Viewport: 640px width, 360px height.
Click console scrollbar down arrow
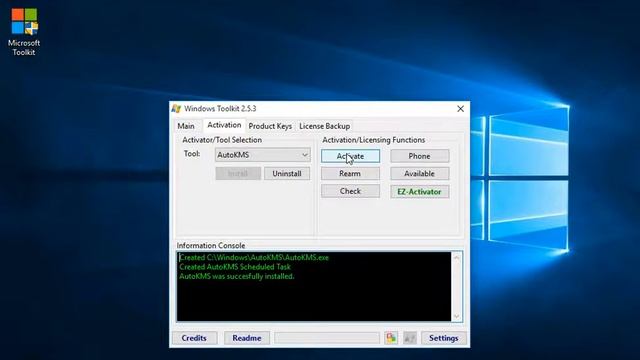coord(457,316)
